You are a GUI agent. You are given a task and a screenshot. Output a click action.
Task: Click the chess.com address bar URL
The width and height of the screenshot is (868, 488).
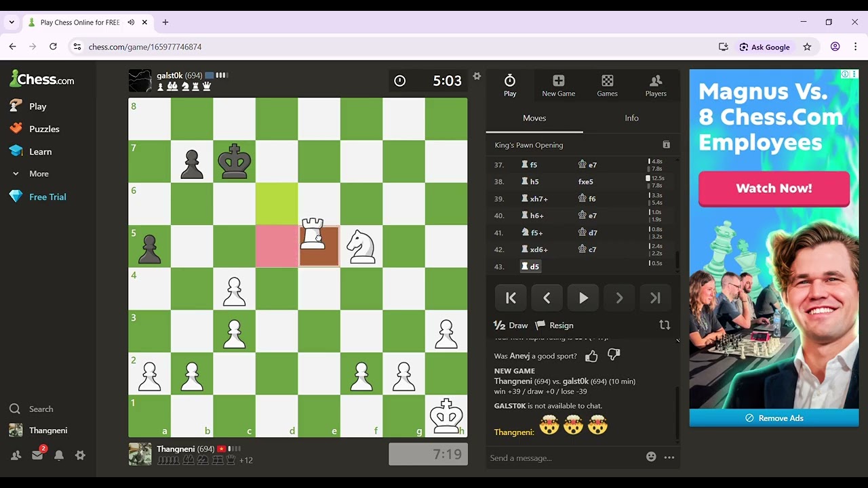[x=145, y=47]
